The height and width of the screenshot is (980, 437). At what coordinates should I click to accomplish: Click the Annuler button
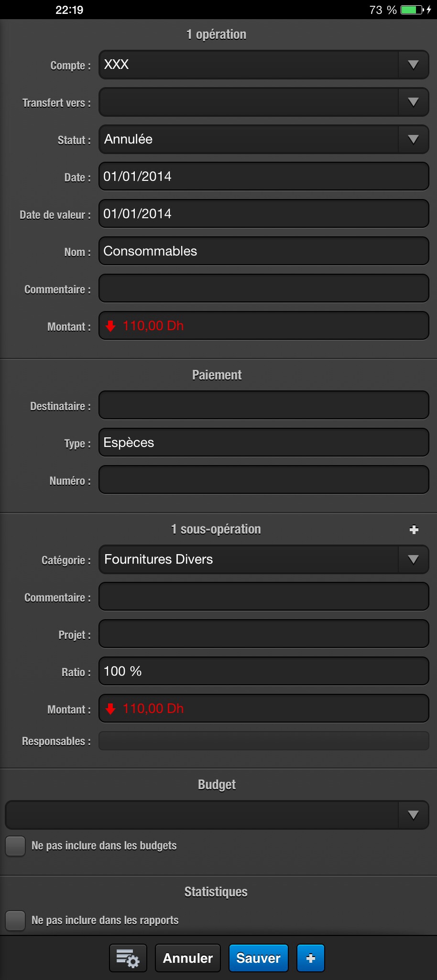tap(188, 958)
